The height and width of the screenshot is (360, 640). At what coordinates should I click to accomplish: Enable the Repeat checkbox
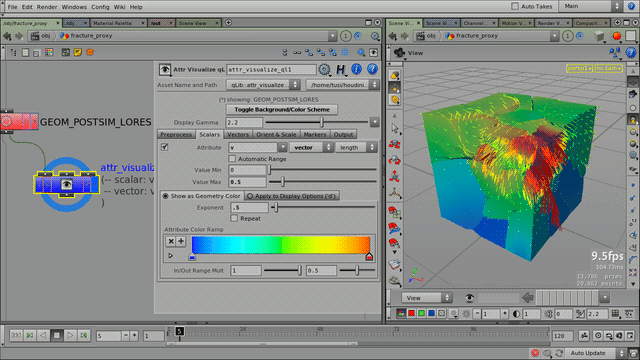coord(234,218)
